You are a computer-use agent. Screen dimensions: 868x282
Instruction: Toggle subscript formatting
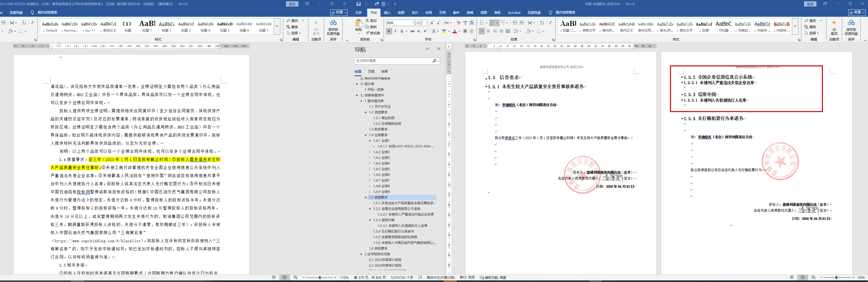click(x=419, y=31)
